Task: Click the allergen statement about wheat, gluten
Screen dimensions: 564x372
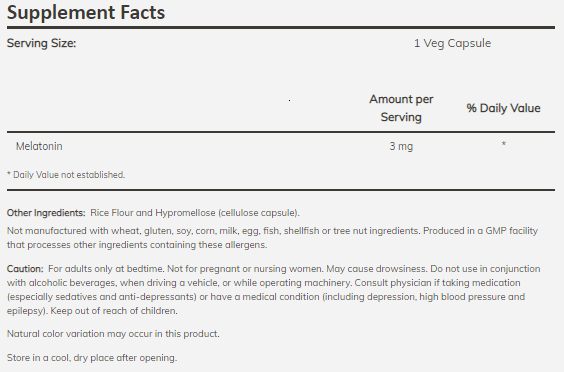Action: 213,231
